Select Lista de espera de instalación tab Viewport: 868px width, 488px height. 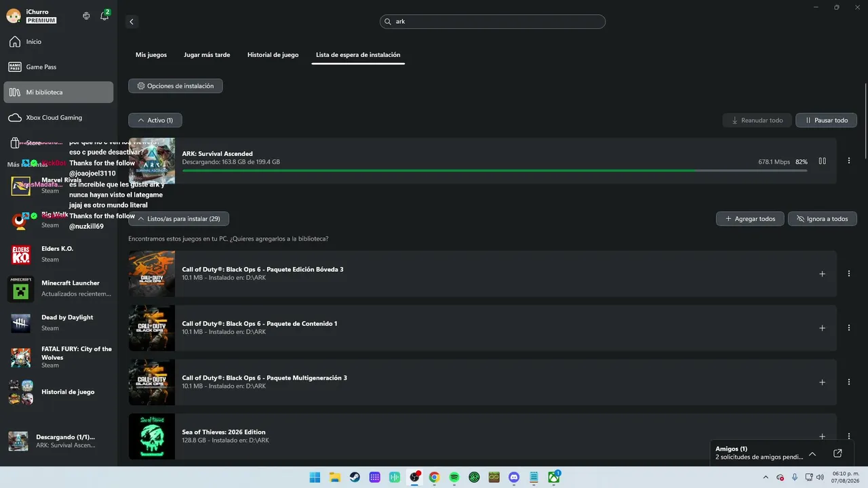358,55
